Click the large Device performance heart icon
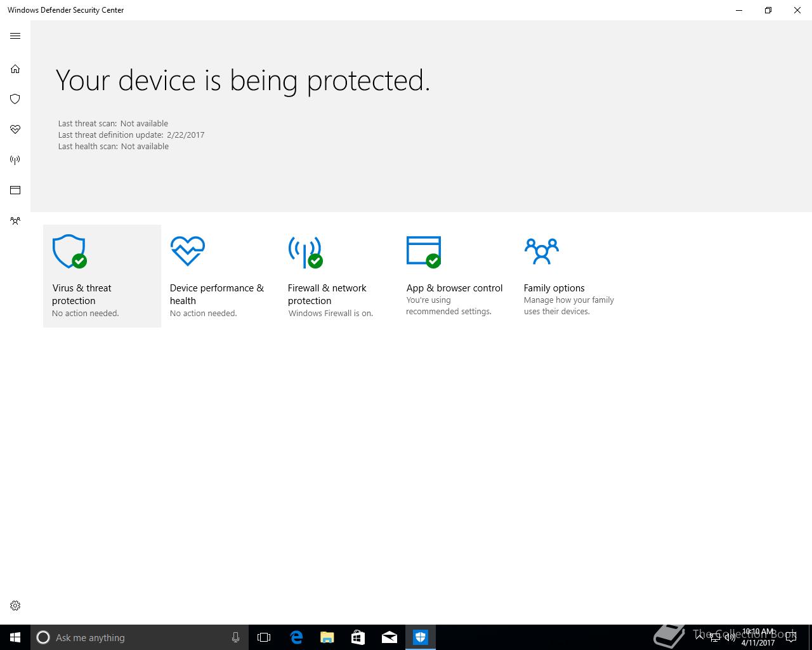The height and width of the screenshot is (650, 812). pos(188,251)
